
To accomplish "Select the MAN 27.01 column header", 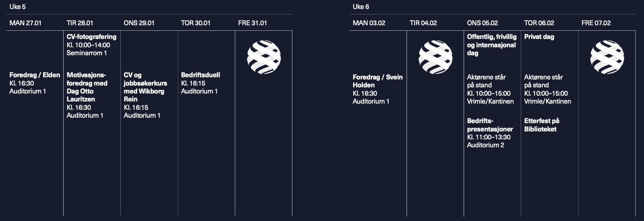I will click(x=25, y=23).
